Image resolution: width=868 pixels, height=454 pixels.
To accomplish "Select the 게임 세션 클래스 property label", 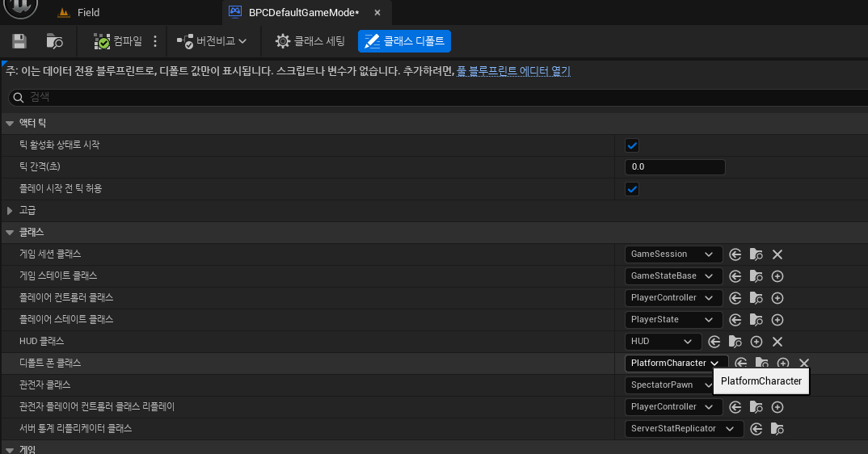I will 50,254.
